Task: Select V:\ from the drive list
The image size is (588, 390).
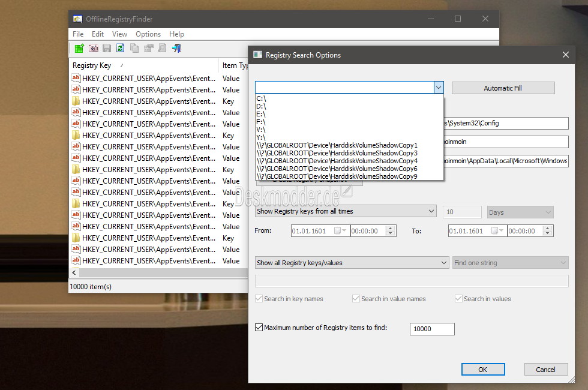Action: tap(349, 130)
